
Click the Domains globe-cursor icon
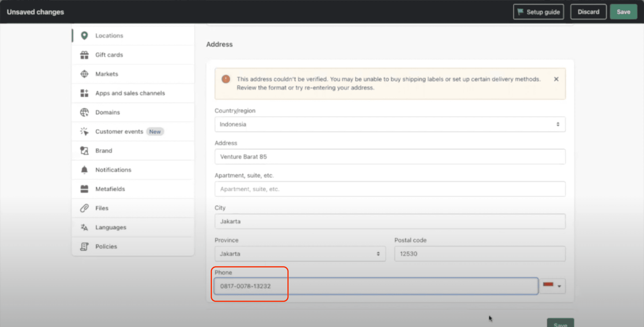pos(84,112)
